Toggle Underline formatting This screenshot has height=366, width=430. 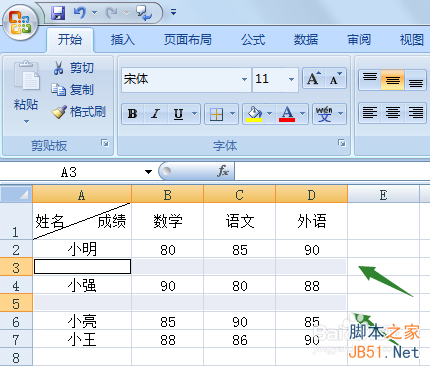tap(179, 114)
